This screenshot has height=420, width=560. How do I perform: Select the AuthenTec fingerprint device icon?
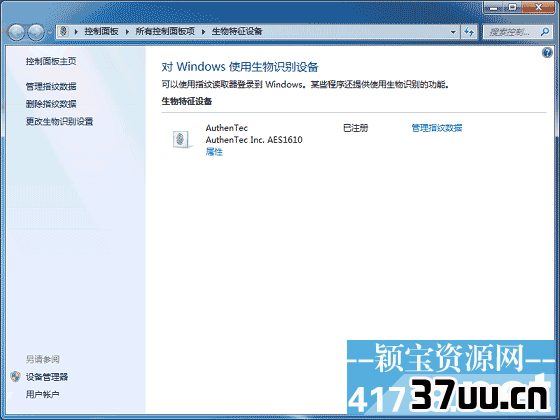[182, 139]
